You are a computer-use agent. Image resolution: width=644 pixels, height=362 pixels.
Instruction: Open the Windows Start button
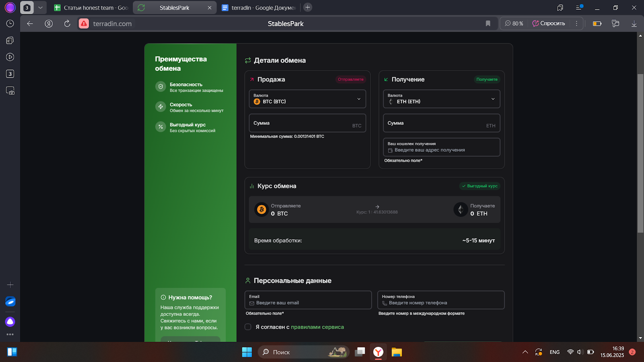[x=247, y=352]
